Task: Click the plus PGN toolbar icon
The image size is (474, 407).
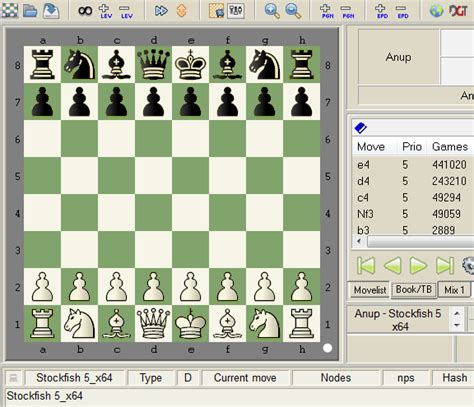Action: (327, 11)
